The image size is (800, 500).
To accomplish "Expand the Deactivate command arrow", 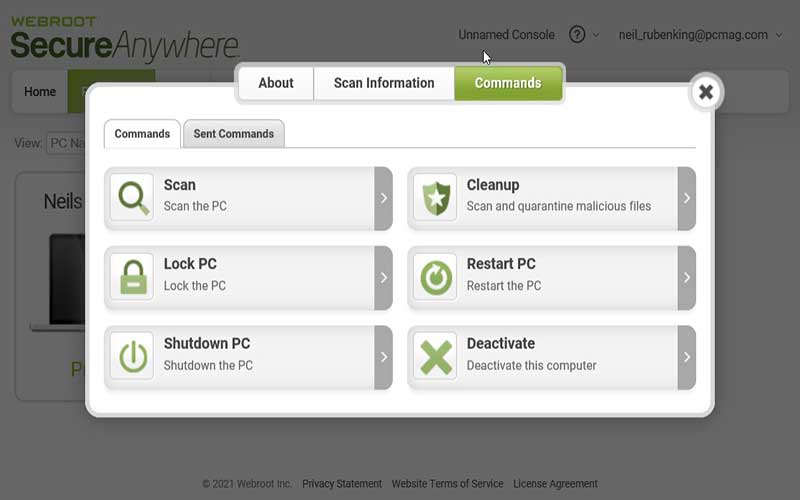I will [x=686, y=357].
